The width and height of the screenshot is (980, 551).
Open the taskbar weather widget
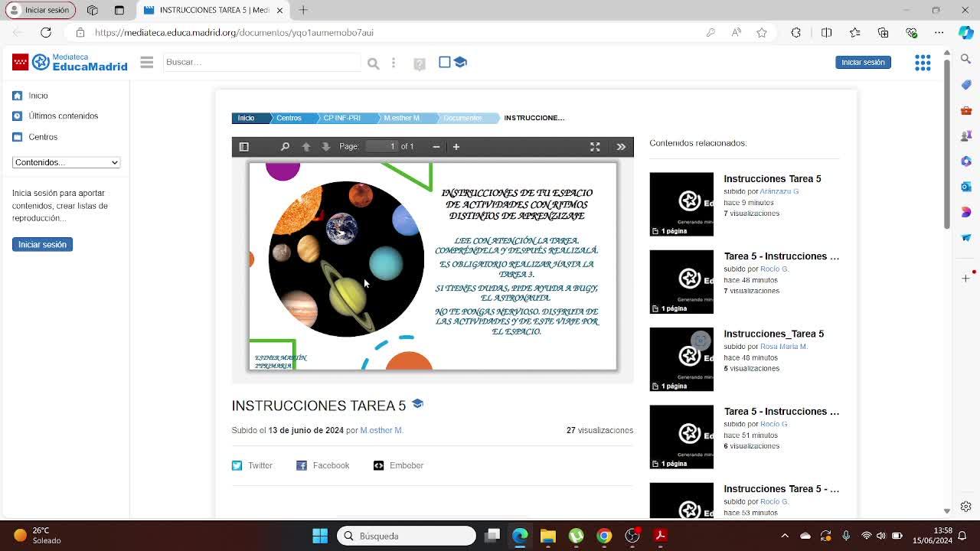tap(38, 536)
